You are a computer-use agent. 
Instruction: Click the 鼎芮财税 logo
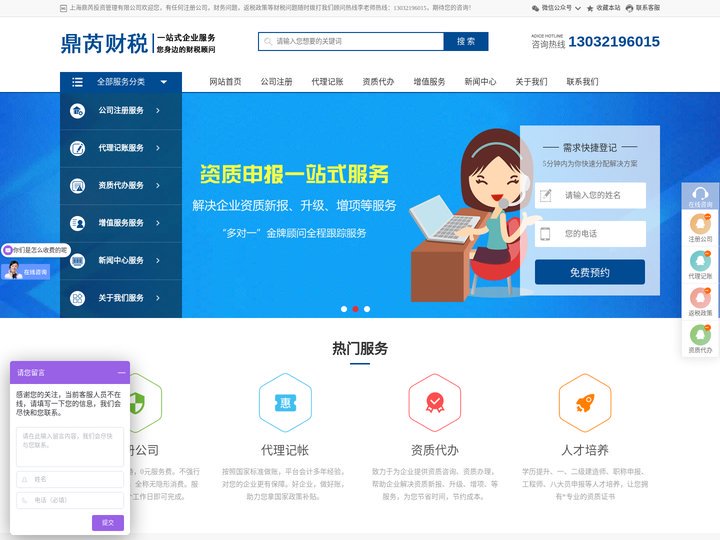pos(138,43)
